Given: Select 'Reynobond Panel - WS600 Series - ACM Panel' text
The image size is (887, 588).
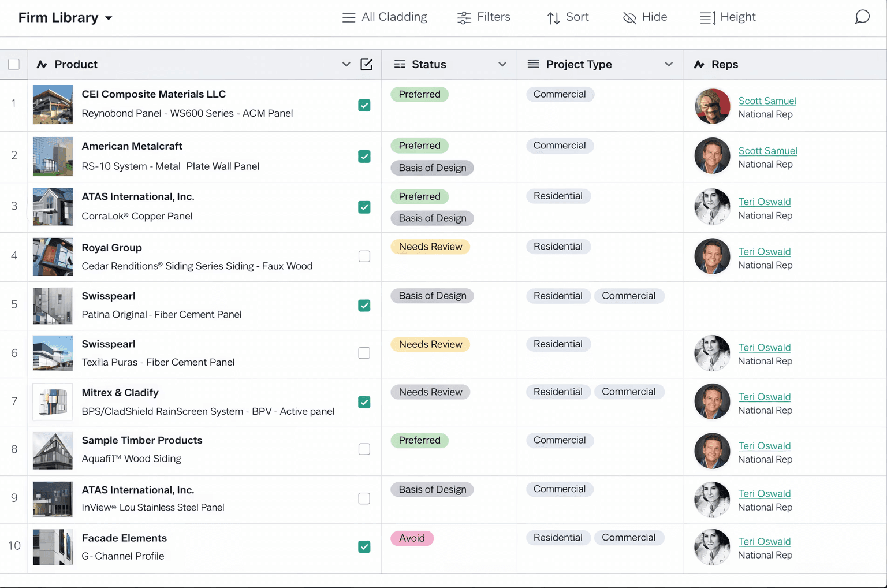Looking at the screenshot, I should (x=187, y=113).
